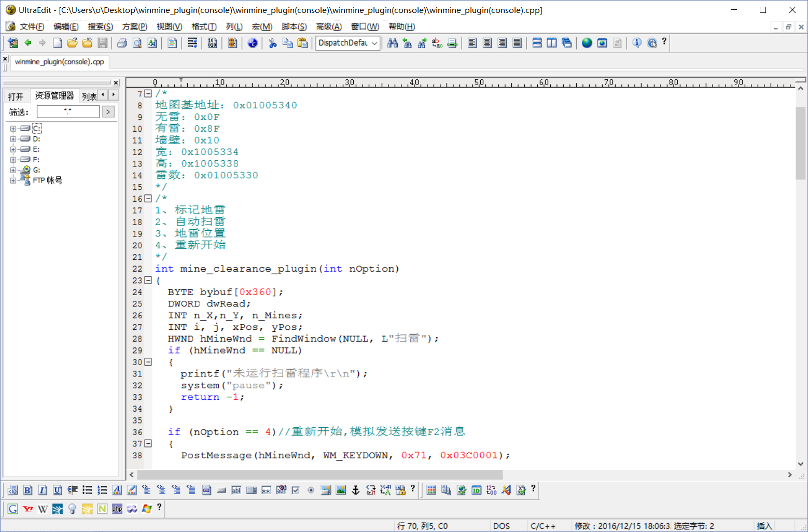This screenshot has width=808, height=532.
Task: Click the Paste clipboard icon
Action: tap(302, 43)
